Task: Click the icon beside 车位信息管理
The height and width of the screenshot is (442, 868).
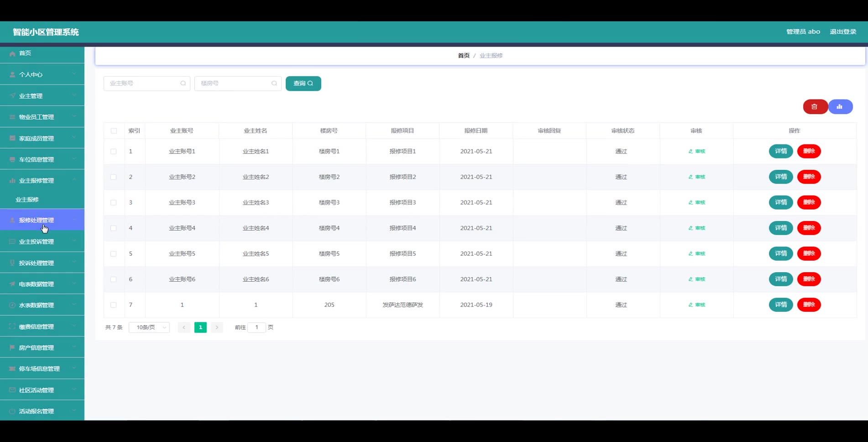Action: [x=12, y=159]
